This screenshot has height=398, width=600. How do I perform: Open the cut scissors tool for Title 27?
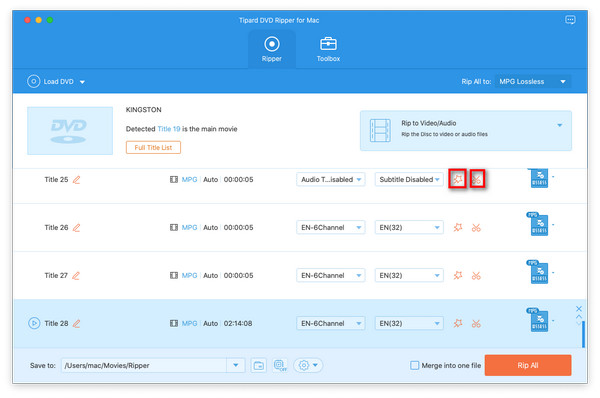point(476,276)
